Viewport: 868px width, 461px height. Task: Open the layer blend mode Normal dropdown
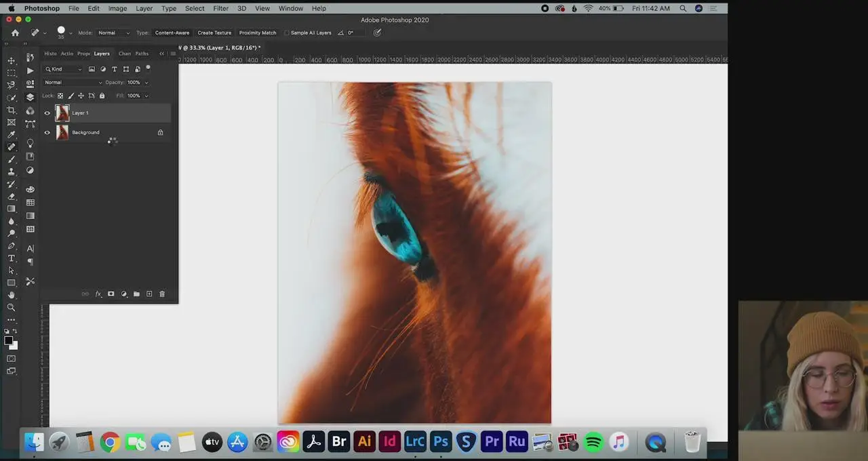(73, 83)
